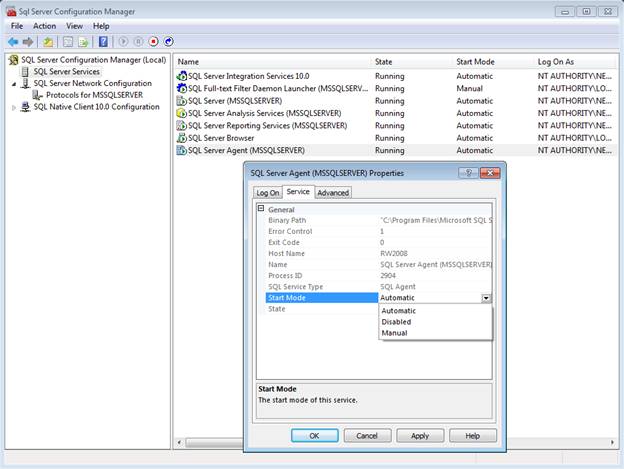Viewport: 624px width, 469px height.
Task: Click the dialog Help button
Action: (472, 436)
